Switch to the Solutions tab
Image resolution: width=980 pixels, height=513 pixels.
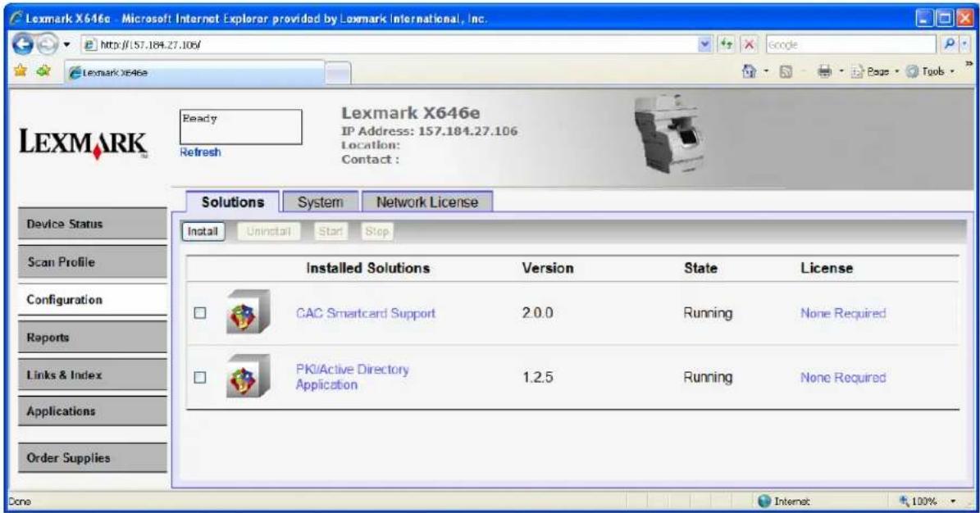(233, 202)
